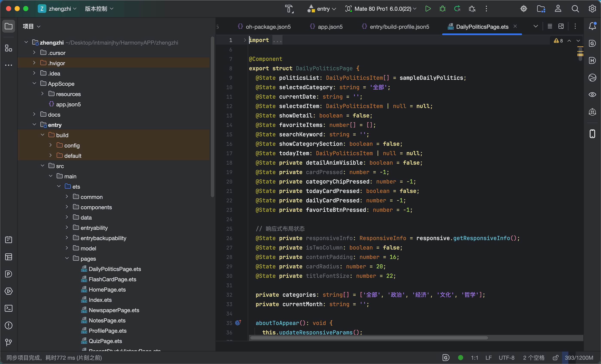Open the Mate 80 Pro1 device selector dropdown
Image resolution: width=601 pixels, height=364 pixels.
[x=381, y=9]
